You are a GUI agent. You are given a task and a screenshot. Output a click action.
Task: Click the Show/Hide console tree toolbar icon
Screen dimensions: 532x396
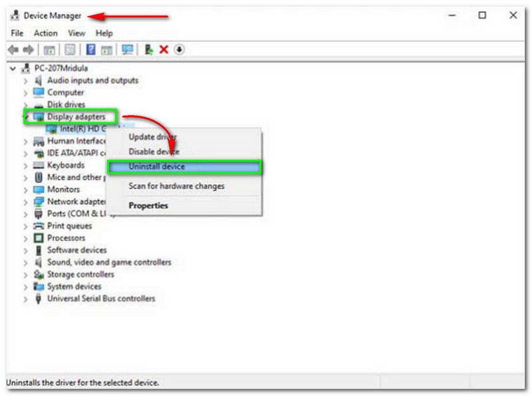point(49,50)
